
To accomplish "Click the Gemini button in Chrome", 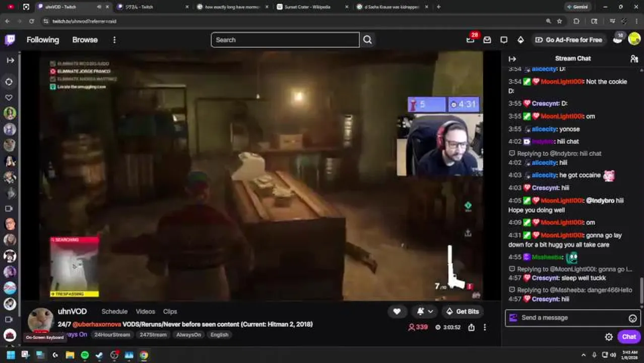I will pos(577,7).
